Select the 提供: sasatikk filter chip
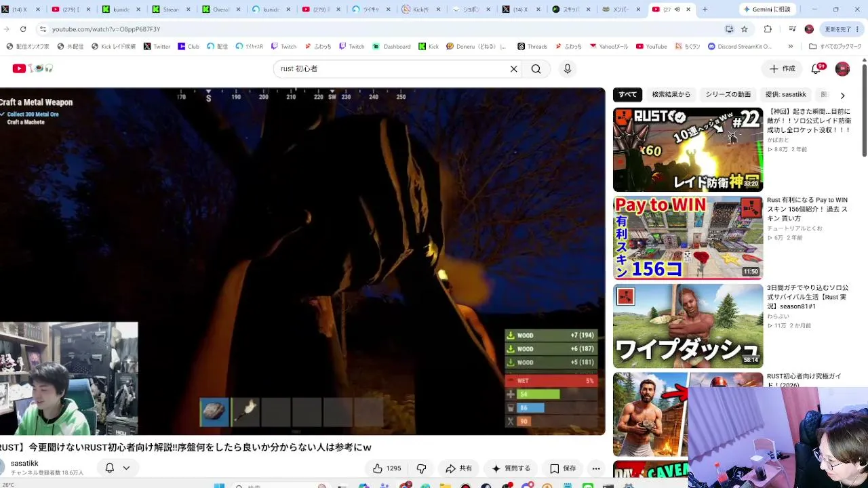868x488 pixels. [785, 94]
